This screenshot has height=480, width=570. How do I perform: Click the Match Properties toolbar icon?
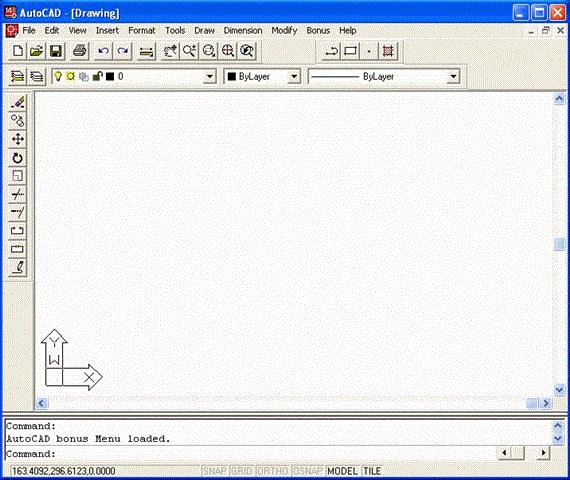coord(146,51)
